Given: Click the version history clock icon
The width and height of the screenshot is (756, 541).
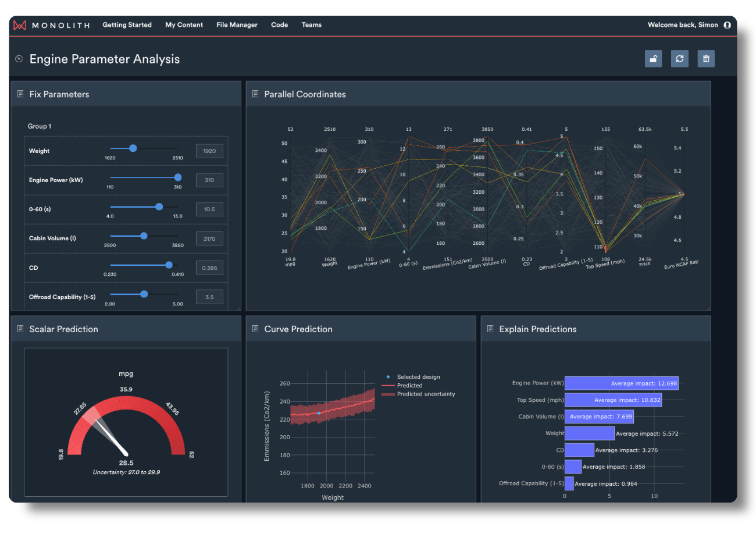Looking at the screenshot, I should pos(18,58).
